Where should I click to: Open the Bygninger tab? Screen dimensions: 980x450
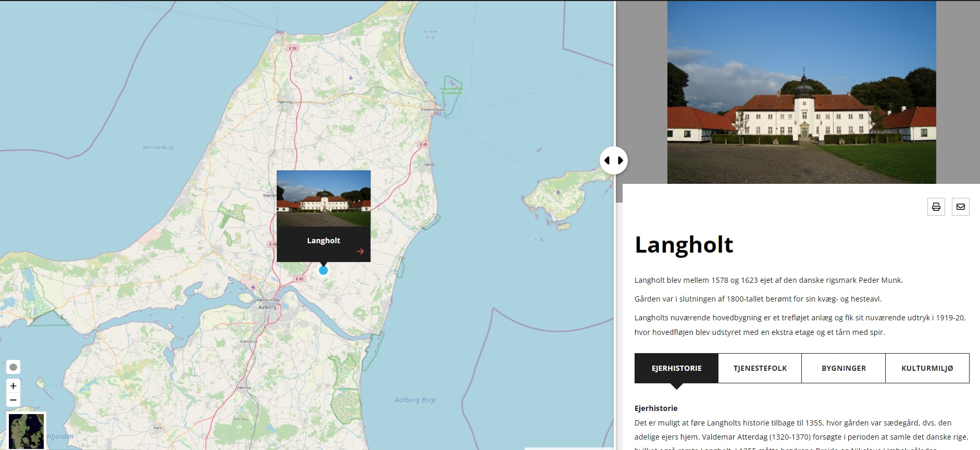843,368
